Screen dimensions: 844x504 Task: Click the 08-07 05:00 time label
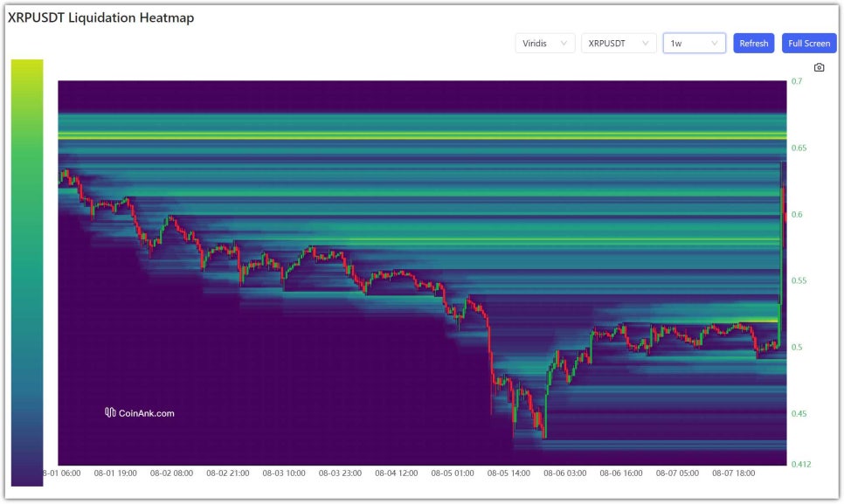click(x=677, y=473)
